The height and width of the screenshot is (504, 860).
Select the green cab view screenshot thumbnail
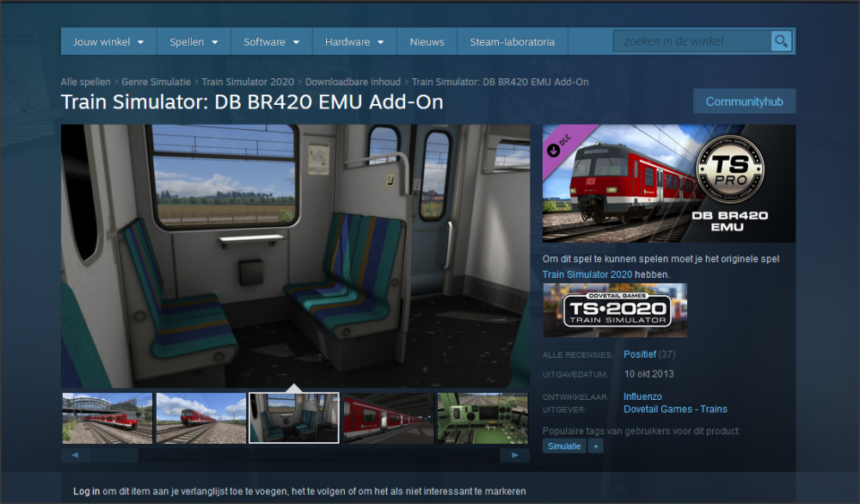tap(482, 418)
